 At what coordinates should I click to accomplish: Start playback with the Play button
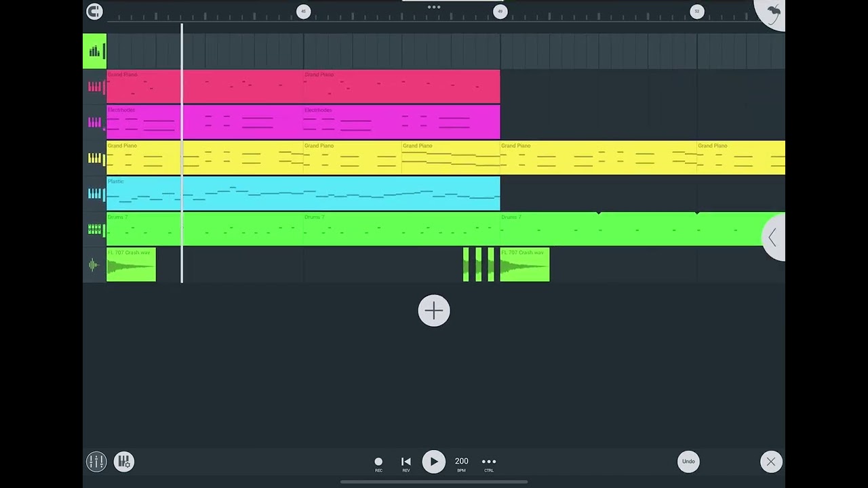[434, 462]
